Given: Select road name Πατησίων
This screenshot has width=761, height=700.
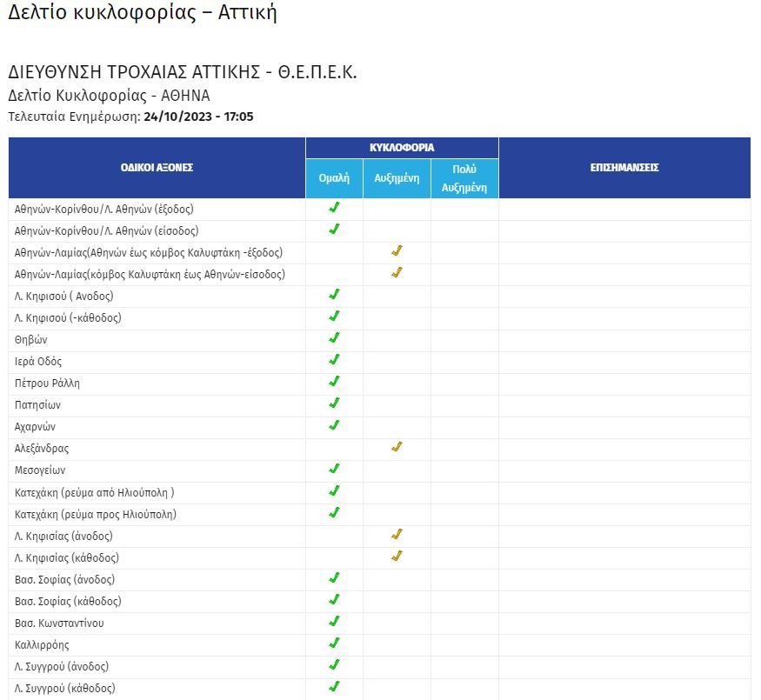Looking at the screenshot, I should click(37, 405).
